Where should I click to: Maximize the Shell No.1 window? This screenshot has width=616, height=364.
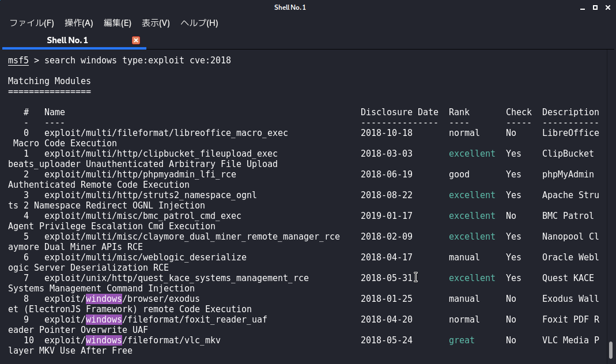click(x=595, y=7)
